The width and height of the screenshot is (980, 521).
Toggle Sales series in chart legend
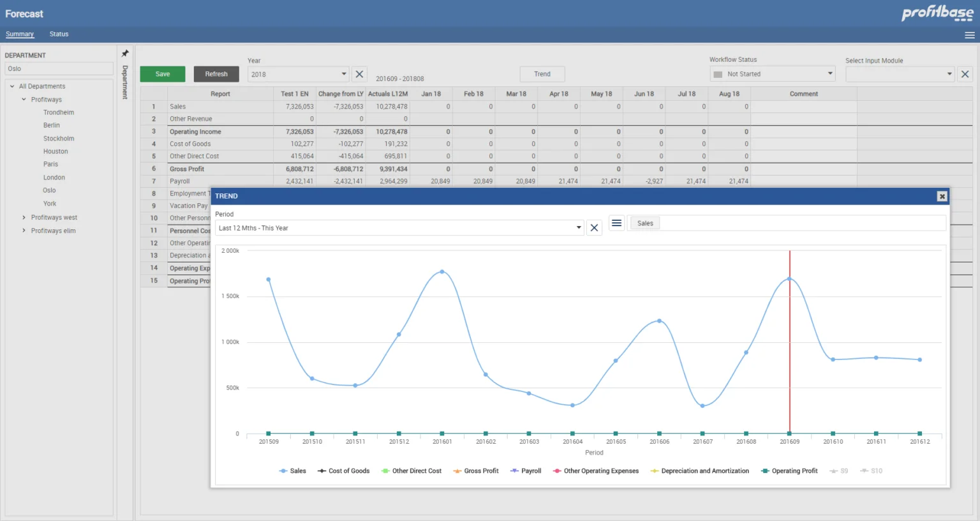(x=293, y=471)
